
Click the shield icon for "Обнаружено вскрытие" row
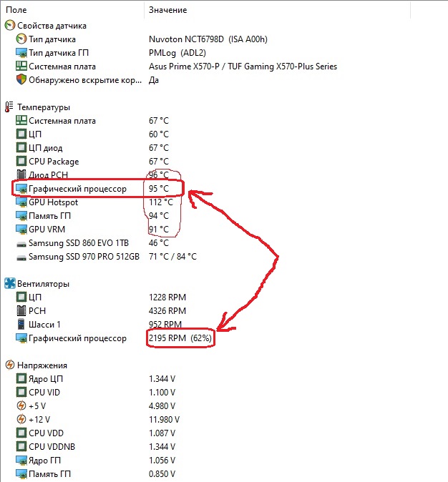pos(21,80)
